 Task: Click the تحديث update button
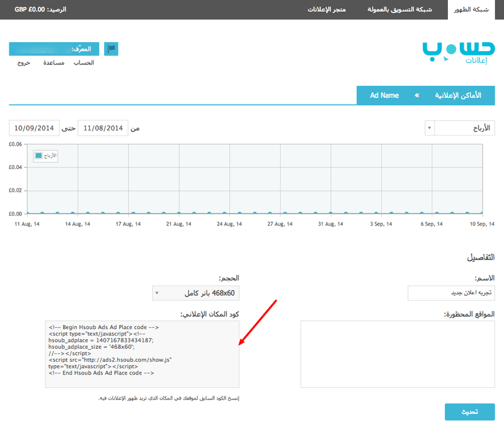(469, 412)
